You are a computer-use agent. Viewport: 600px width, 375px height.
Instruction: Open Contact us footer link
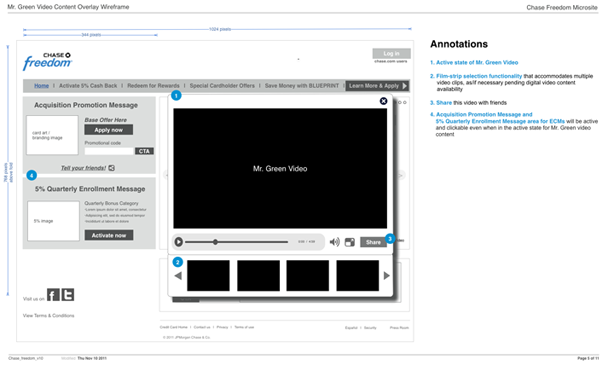[x=202, y=327]
